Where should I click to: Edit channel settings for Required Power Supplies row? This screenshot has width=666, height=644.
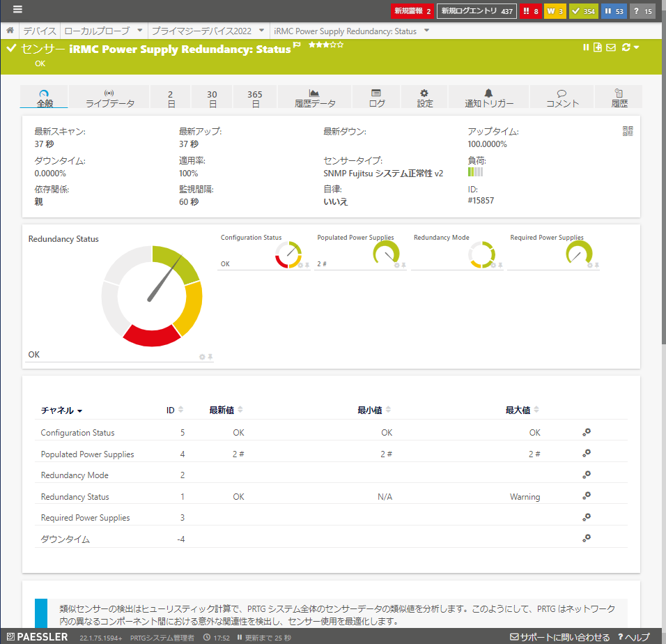click(587, 517)
